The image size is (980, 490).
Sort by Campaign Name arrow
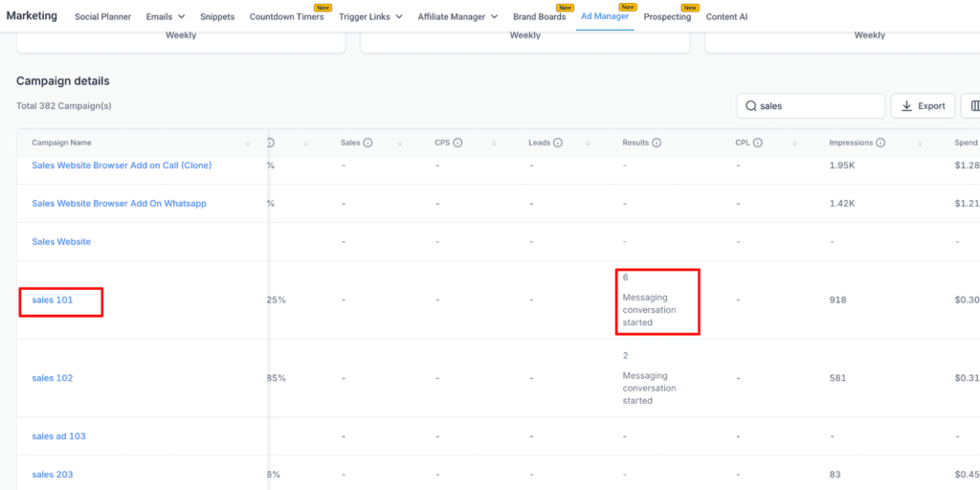[248, 144]
